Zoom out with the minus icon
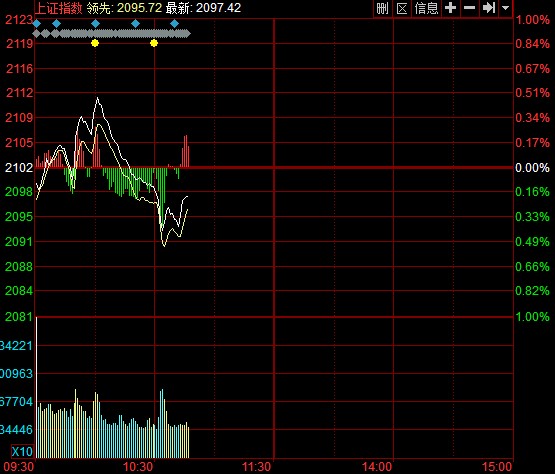This screenshot has height=474, width=555. pyautogui.click(x=469, y=8)
